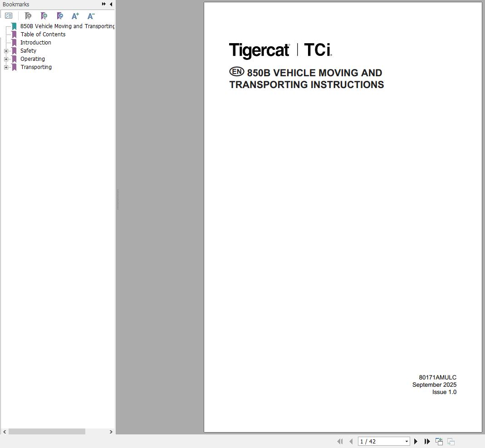
Task: Decrease bookmark text size with A- icon
Action: [x=91, y=15]
